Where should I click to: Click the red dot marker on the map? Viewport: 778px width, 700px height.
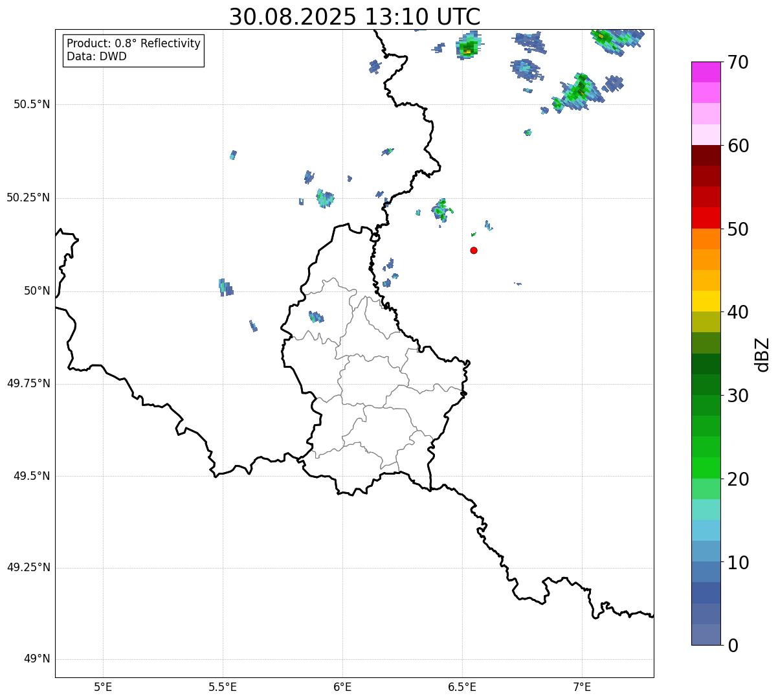tap(474, 250)
